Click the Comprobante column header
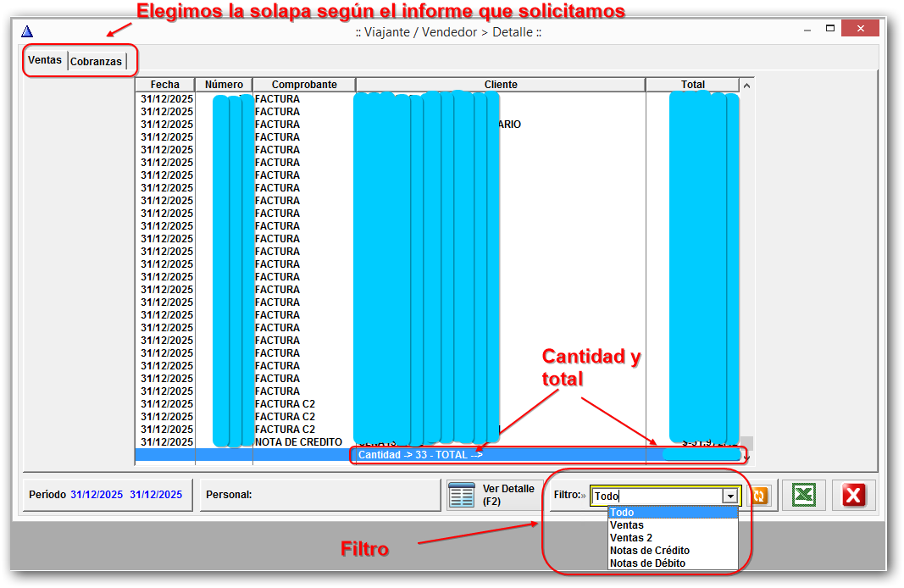The width and height of the screenshot is (904, 588). pos(304,85)
